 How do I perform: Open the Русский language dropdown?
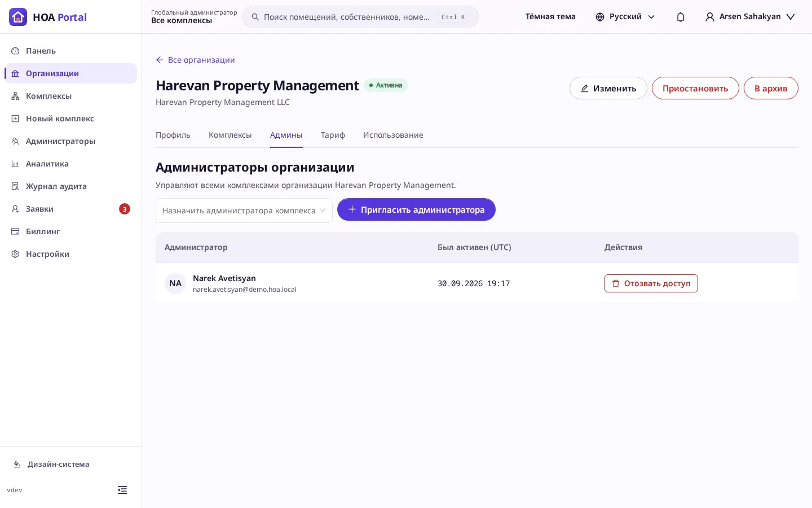[x=625, y=17]
